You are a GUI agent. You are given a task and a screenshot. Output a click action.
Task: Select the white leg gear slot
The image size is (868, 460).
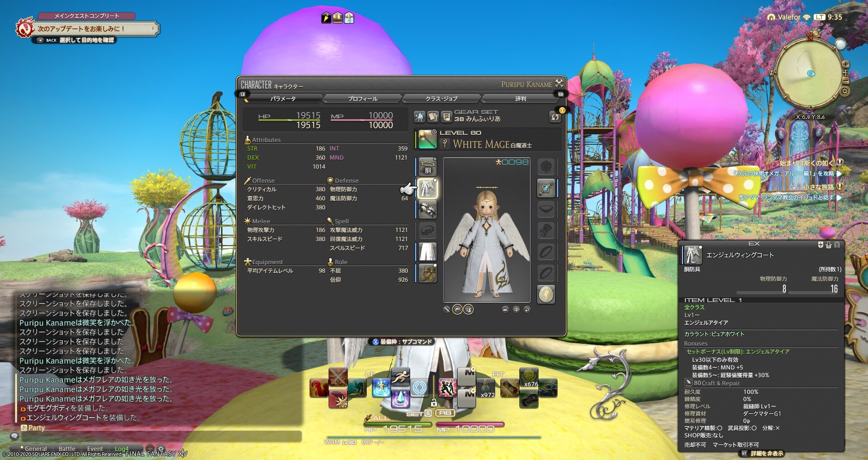tap(427, 252)
